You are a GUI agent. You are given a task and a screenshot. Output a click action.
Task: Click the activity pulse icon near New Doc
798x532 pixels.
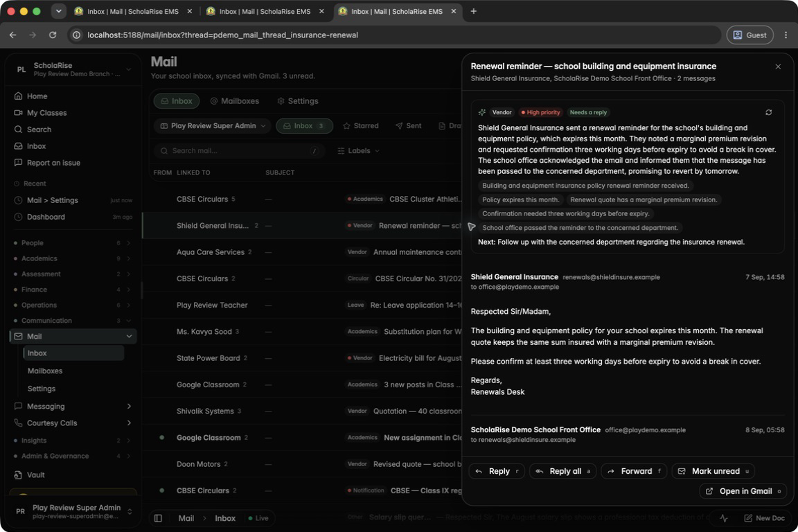(x=724, y=518)
